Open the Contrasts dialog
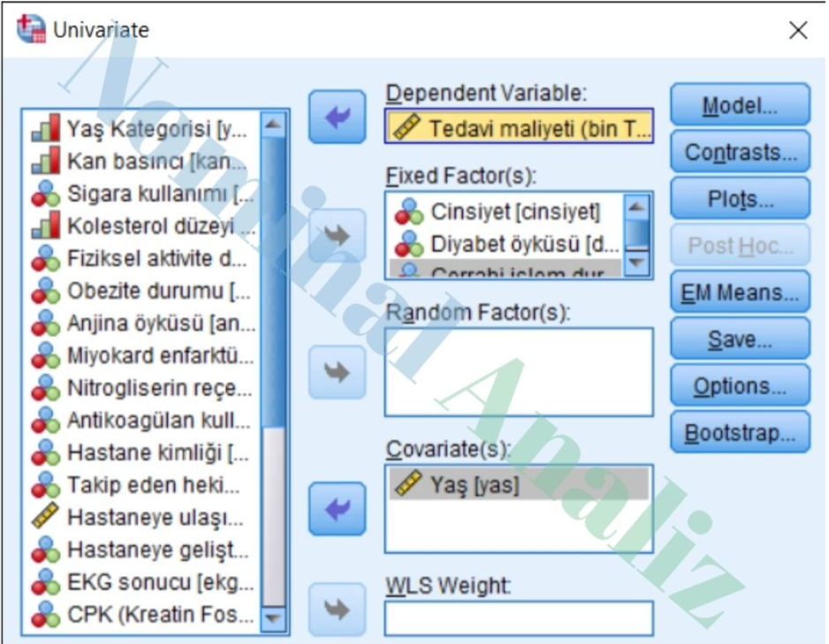The width and height of the screenshot is (829, 644). 741,152
